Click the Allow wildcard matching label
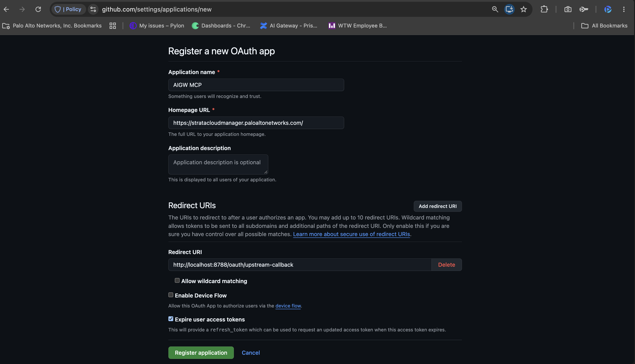The height and width of the screenshot is (364, 635). (x=214, y=281)
